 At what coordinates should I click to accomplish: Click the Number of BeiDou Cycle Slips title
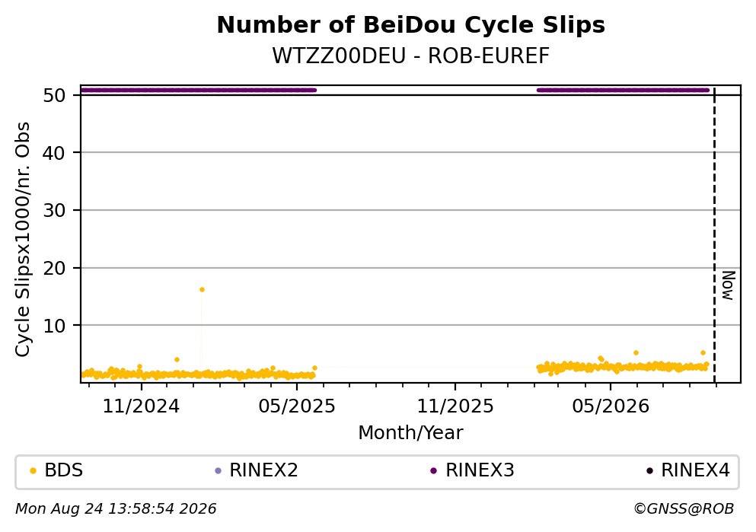[x=411, y=25]
